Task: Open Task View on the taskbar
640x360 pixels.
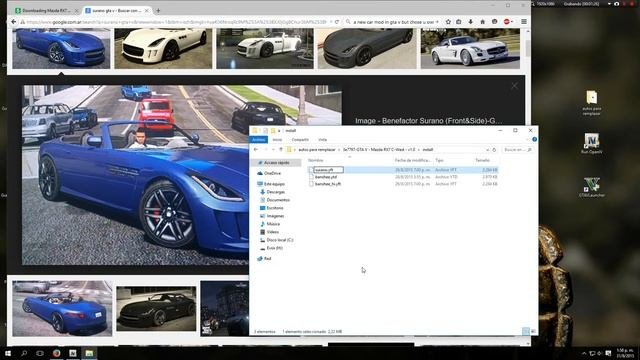Action: pyautogui.click(x=40, y=353)
